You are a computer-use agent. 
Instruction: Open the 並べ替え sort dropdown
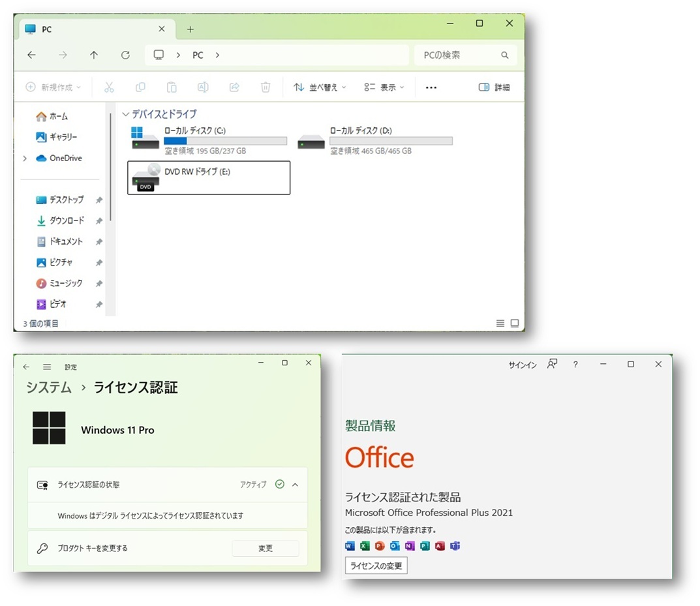[x=320, y=87]
